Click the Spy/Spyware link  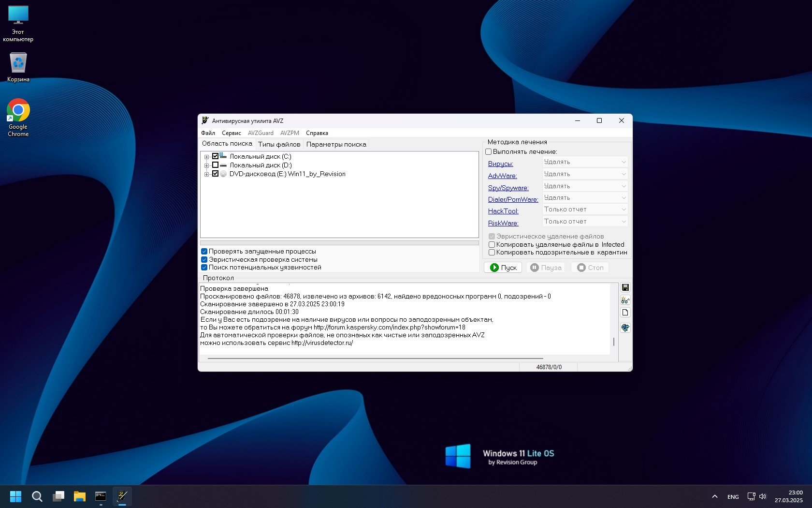(508, 188)
